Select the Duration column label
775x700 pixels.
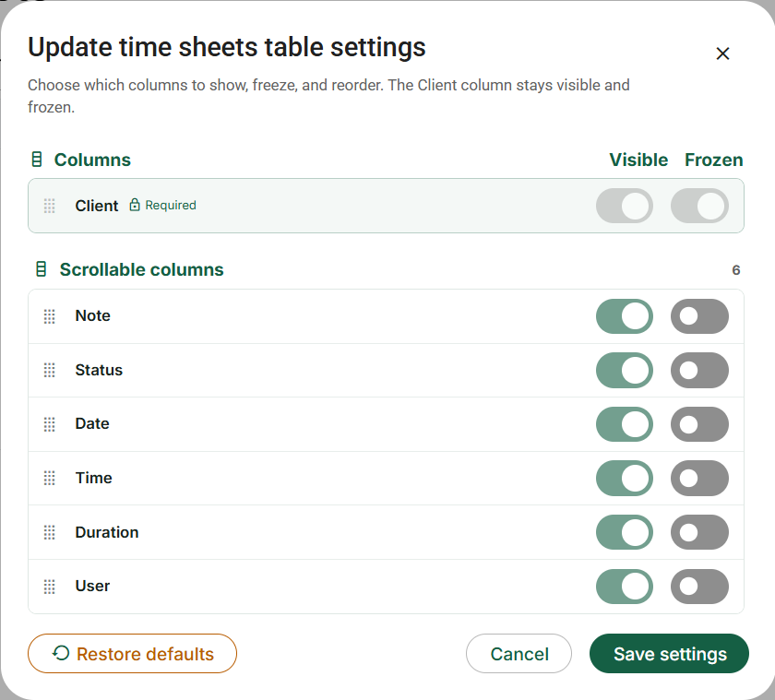click(107, 532)
